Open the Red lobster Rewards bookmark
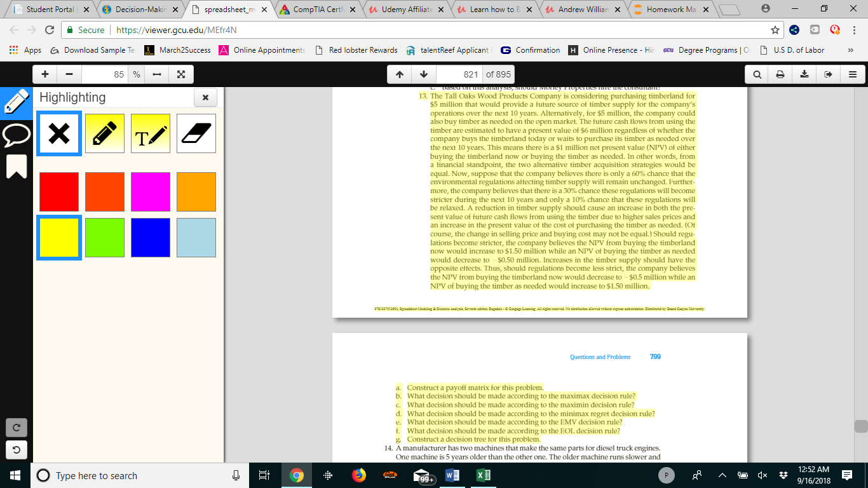The width and height of the screenshot is (868, 488). [356, 50]
